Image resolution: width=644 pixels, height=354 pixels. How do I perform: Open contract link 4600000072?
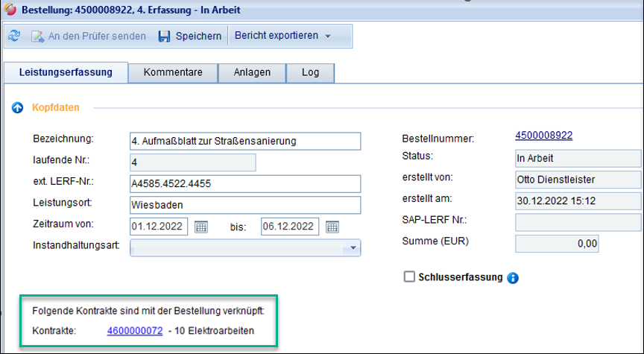coord(134,331)
